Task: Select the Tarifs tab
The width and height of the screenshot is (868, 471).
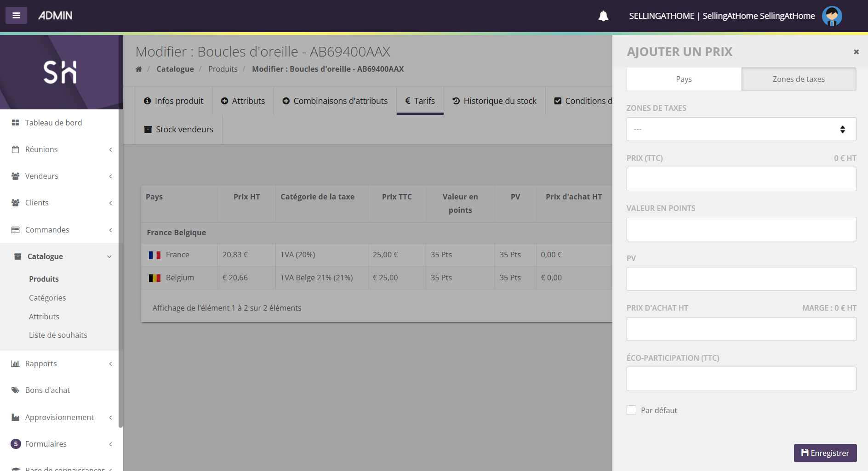Action: coord(420,101)
